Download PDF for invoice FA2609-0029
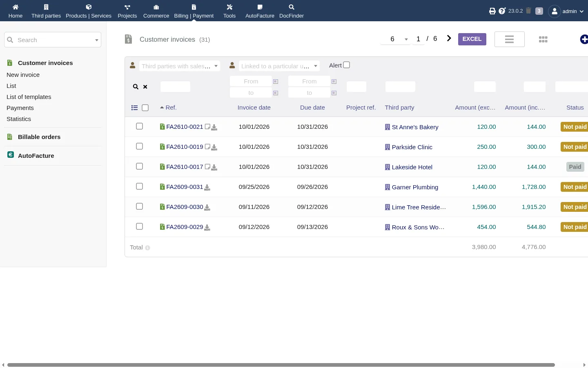The height and width of the screenshot is (368, 588). pyautogui.click(x=207, y=227)
